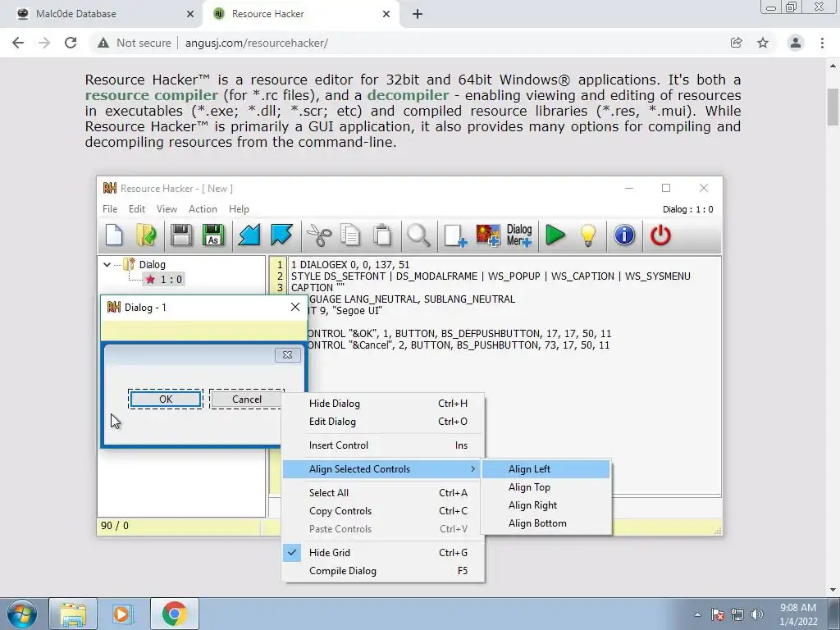
Task: Click the Paste clipboard icon
Action: pos(382,235)
